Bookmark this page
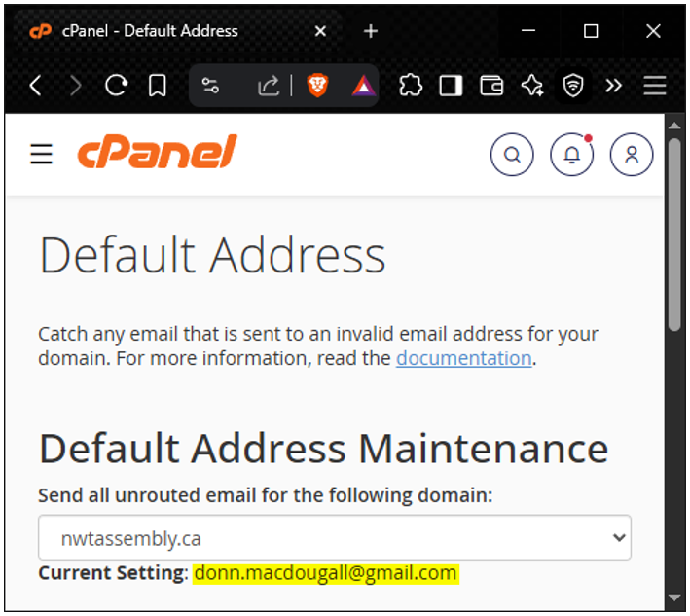 [x=157, y=86]
